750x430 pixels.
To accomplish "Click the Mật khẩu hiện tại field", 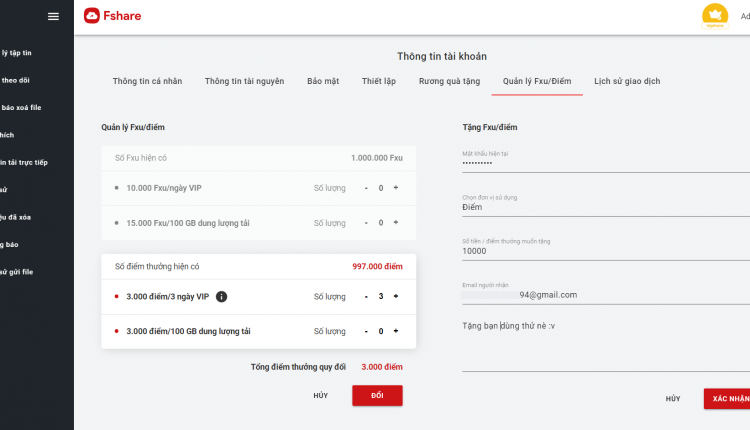I will click(x=606, y=163).
